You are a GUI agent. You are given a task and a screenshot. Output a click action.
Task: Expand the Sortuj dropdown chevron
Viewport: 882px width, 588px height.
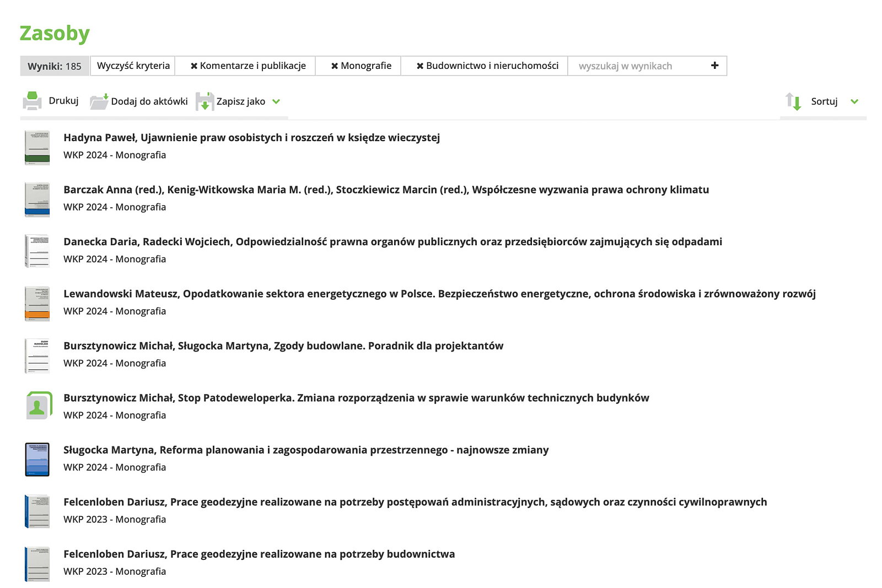coord(854,101)
